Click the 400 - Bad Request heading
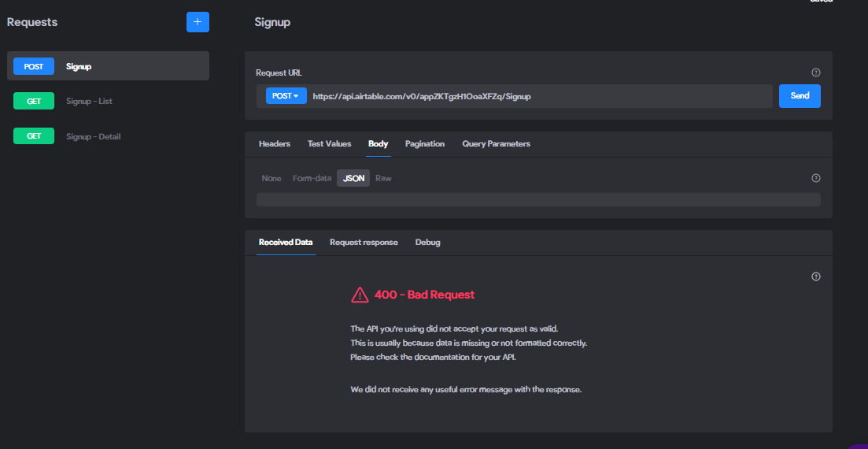Screen dimensions: 868x449 424,295
